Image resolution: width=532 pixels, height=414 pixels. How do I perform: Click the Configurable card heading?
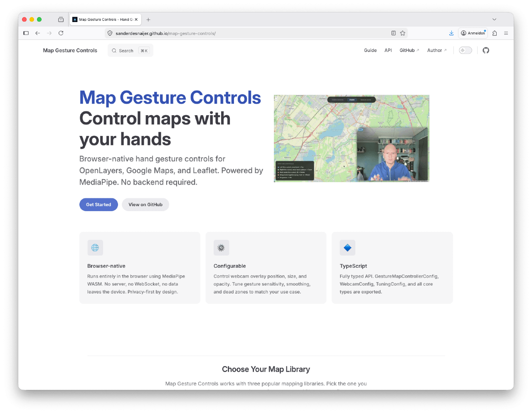[230, 266]
